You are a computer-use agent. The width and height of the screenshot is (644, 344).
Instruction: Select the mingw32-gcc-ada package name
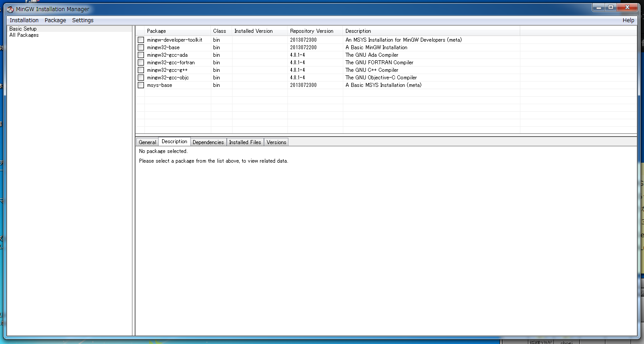pyautogui.click(x=167, y=55)
